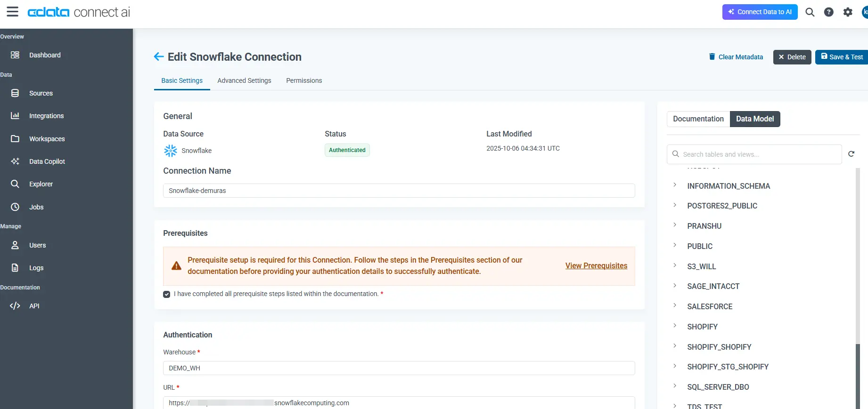
Task: Open the Explorer page in sidebar
Action: (x=41, y=184)
